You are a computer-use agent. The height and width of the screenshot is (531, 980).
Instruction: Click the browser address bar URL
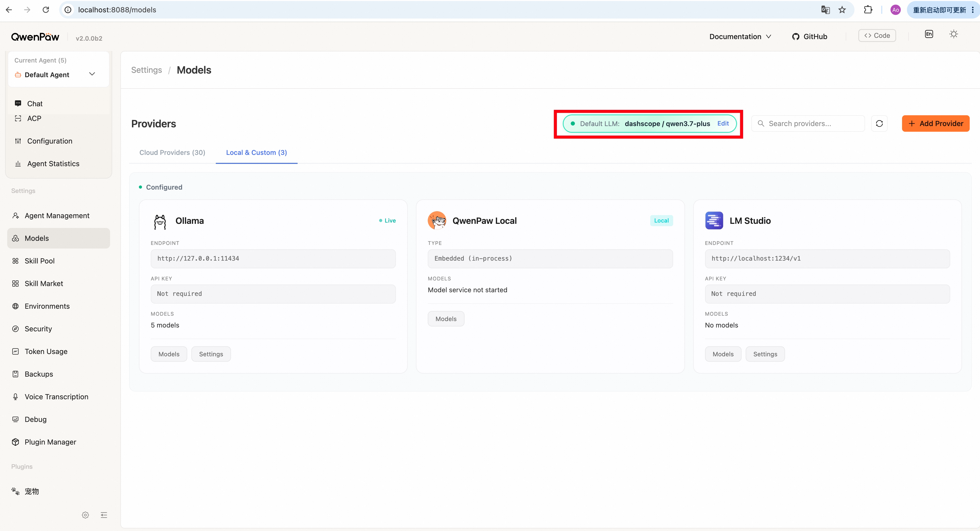pyautogui.click(x=117, y=10)
